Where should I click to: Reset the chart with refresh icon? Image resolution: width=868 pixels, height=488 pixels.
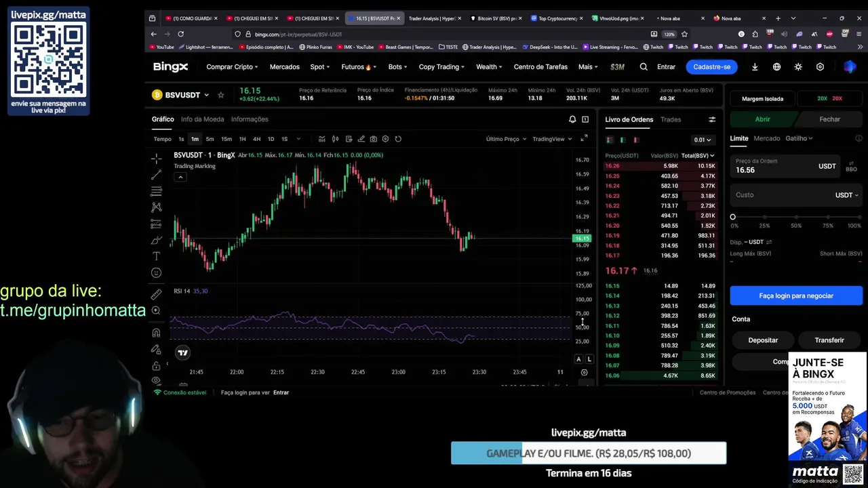point(398,139)
